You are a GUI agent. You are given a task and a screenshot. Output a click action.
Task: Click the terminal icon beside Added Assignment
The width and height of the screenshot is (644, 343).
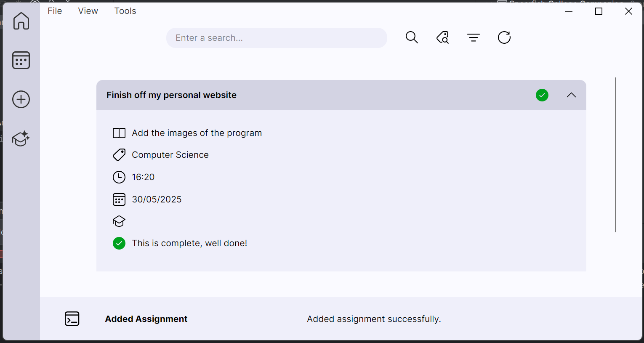(x=72, y=319)
